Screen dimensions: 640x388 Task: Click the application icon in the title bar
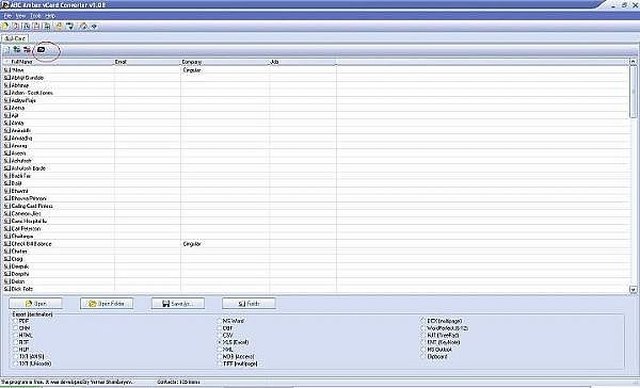(5, 5)
